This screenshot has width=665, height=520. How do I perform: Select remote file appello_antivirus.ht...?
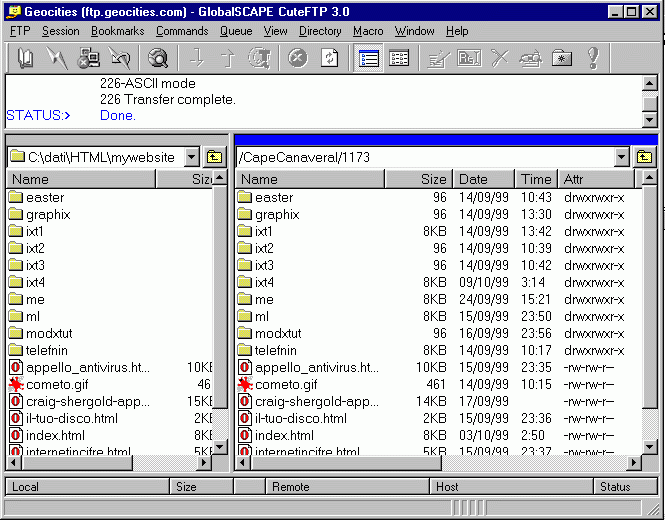click(317, 367)
